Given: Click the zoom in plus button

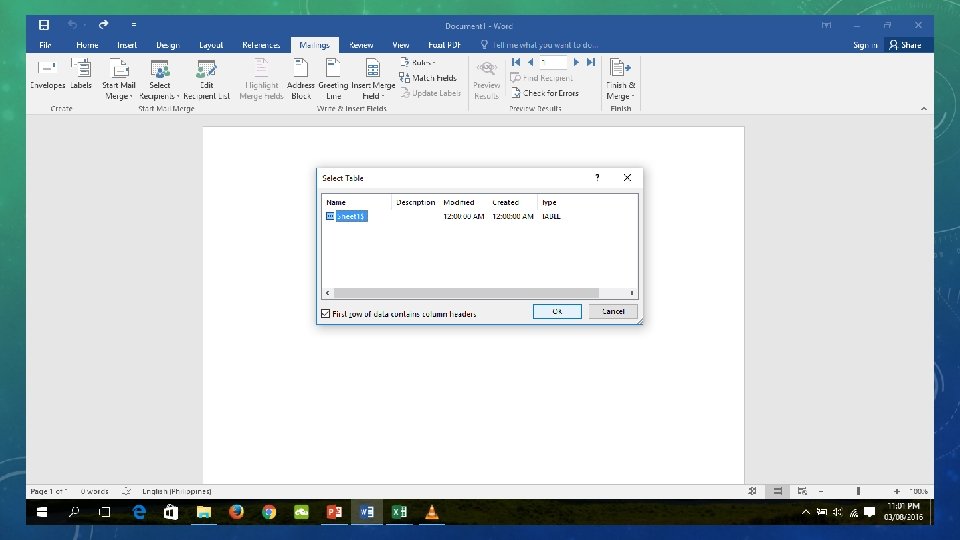Looking at the screenshot, I should [x=896, y=491].
